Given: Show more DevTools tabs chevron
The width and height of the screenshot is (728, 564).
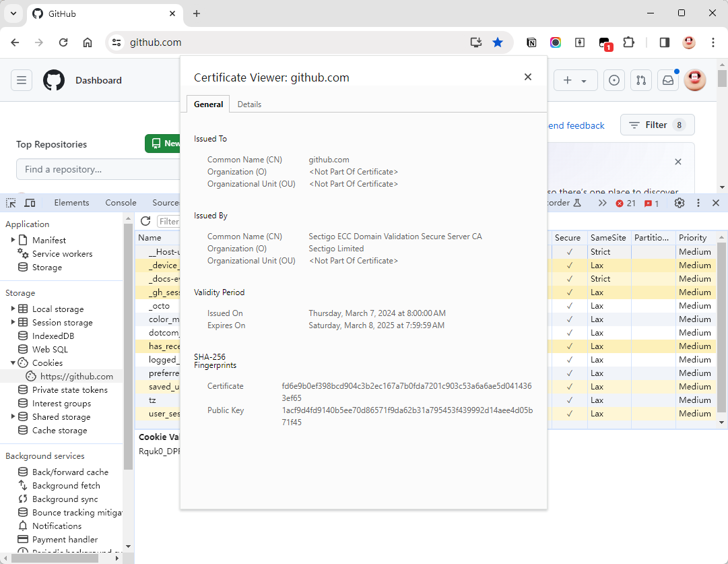Looking at the screenshot, I should 602,203.
